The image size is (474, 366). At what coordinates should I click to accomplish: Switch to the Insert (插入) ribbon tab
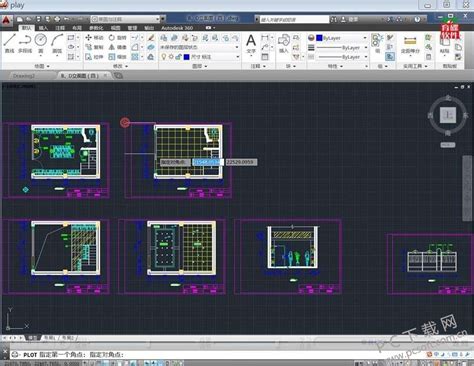[43, 28]
